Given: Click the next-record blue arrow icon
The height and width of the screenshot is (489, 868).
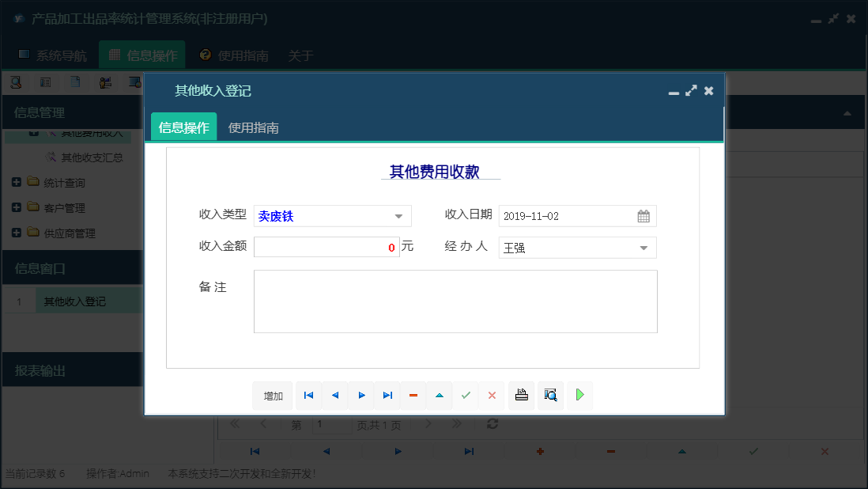Looking at the screenshot, I should [361, 395].
